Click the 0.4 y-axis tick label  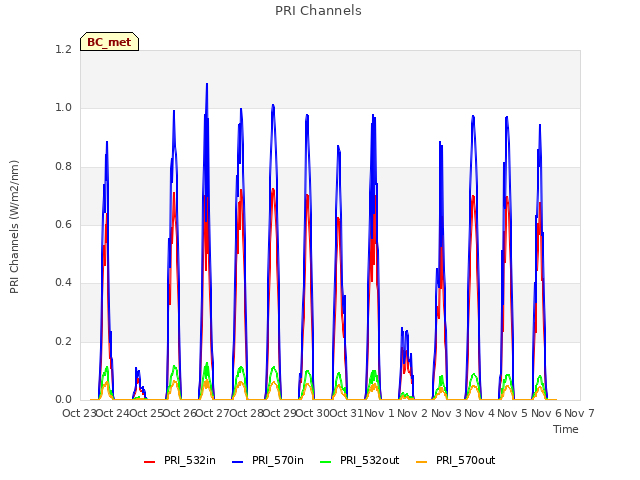63,282
